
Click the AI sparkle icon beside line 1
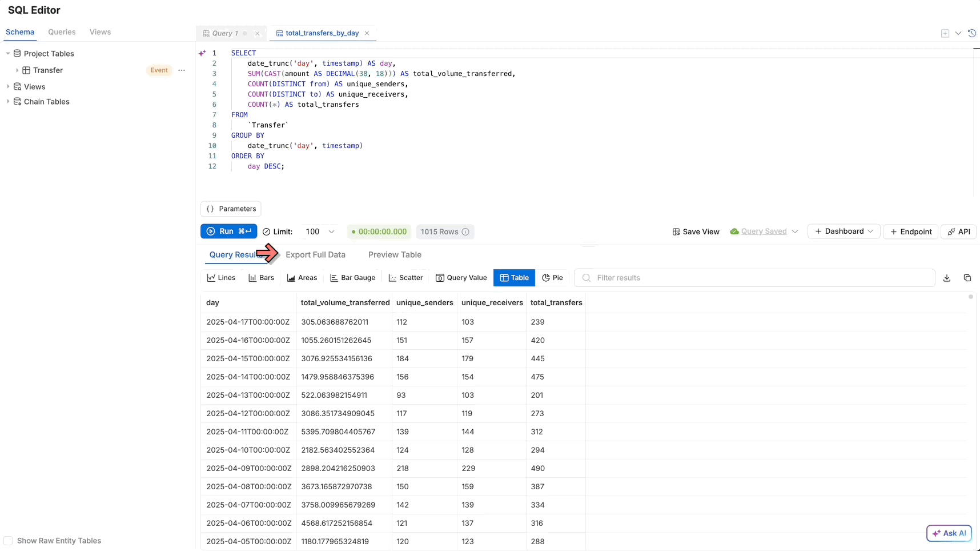click(202, 53)
